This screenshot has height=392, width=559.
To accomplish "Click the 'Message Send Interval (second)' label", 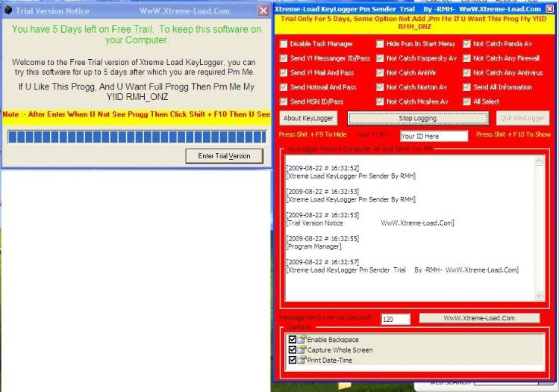I will click(325, 317).
